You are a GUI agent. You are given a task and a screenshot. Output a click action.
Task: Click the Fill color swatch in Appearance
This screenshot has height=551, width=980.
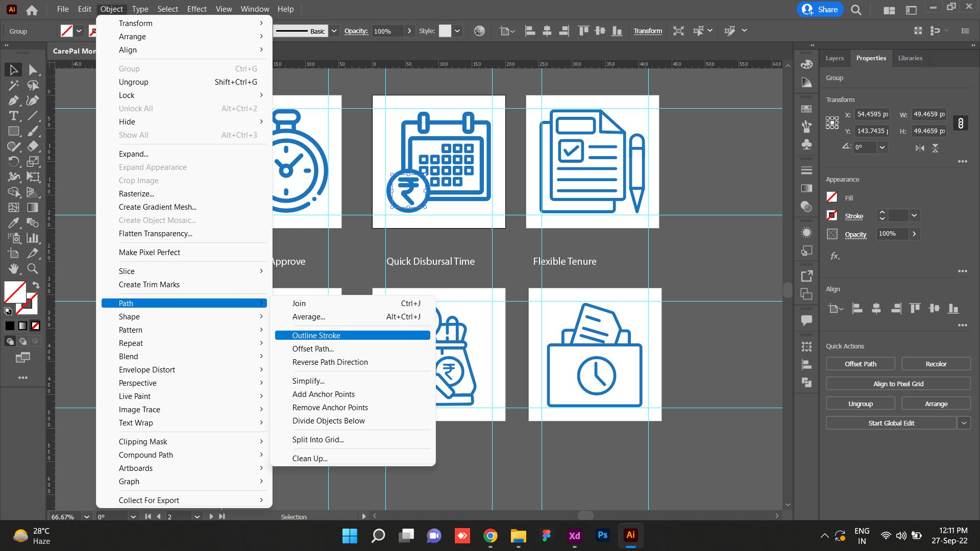click(832, 197)
